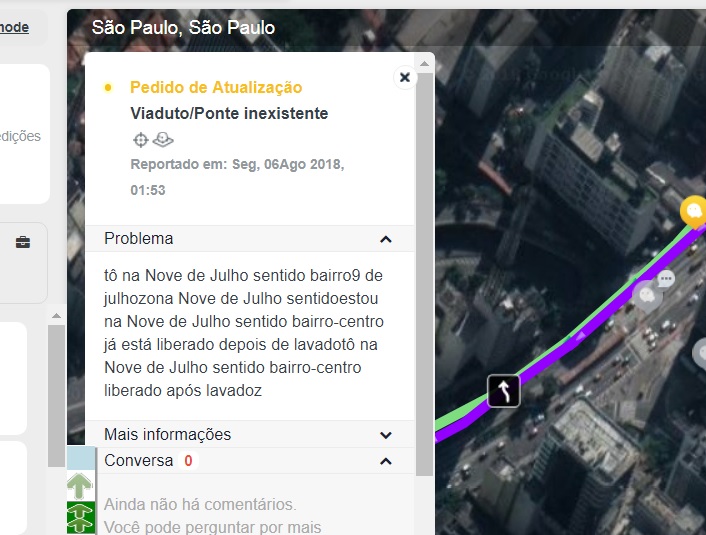Click the grey comment bubble map marker
706x535 pixels.
coord(647,295)
